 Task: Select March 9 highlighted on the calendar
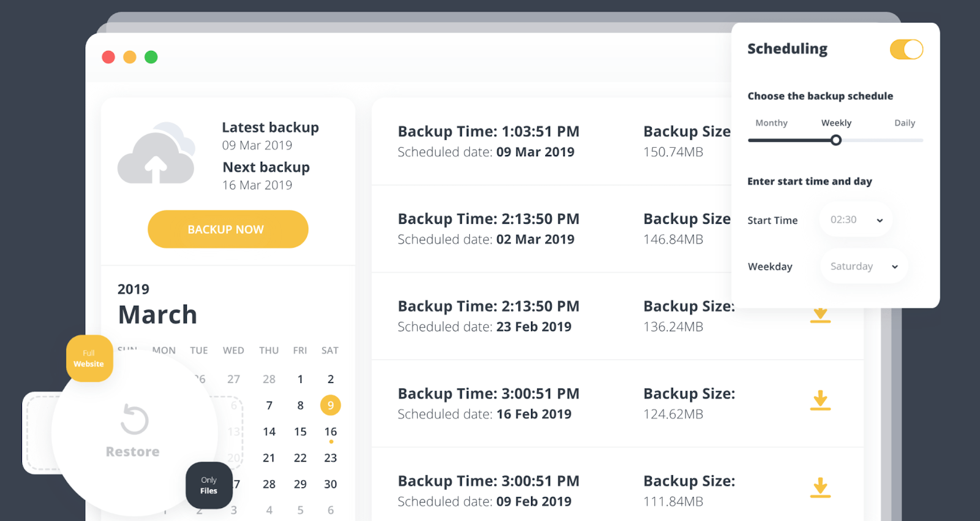point(331,405)
